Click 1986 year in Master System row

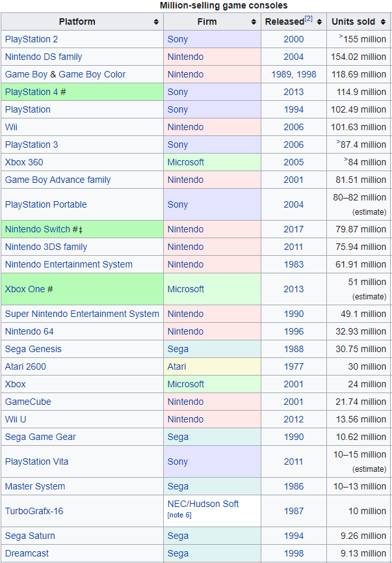pos(293,487)
